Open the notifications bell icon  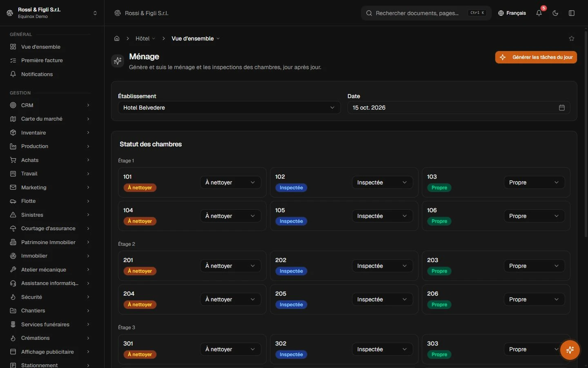pos(539,13)
